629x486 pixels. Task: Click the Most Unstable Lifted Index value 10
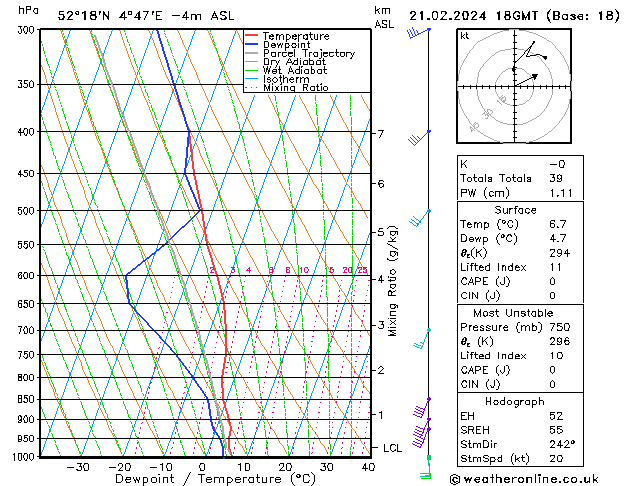click(x=557, y=356)
